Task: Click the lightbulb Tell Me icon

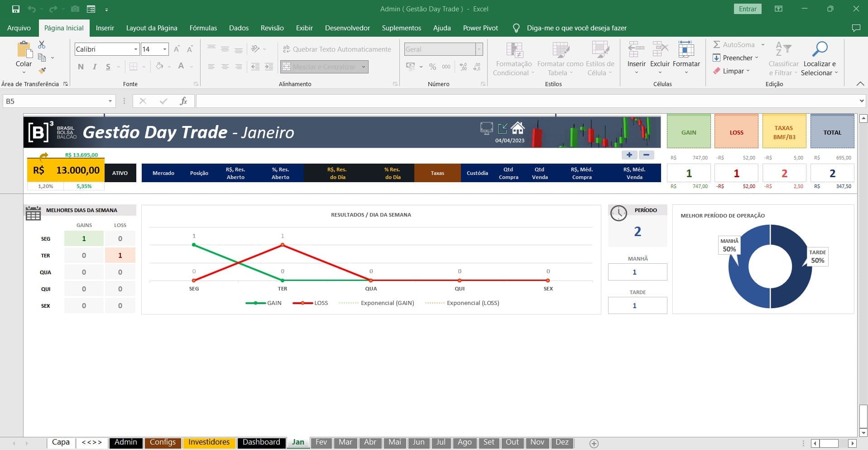Action: coord(516,28)
